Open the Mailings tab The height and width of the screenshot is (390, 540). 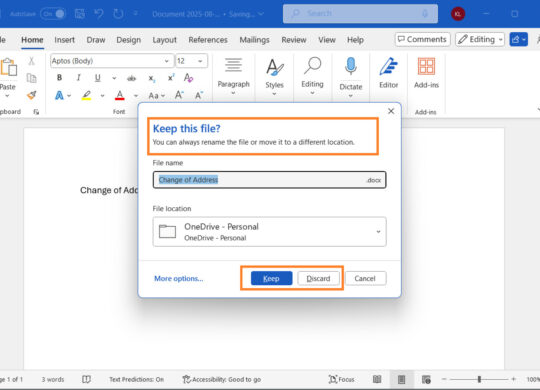click(255, 40)
